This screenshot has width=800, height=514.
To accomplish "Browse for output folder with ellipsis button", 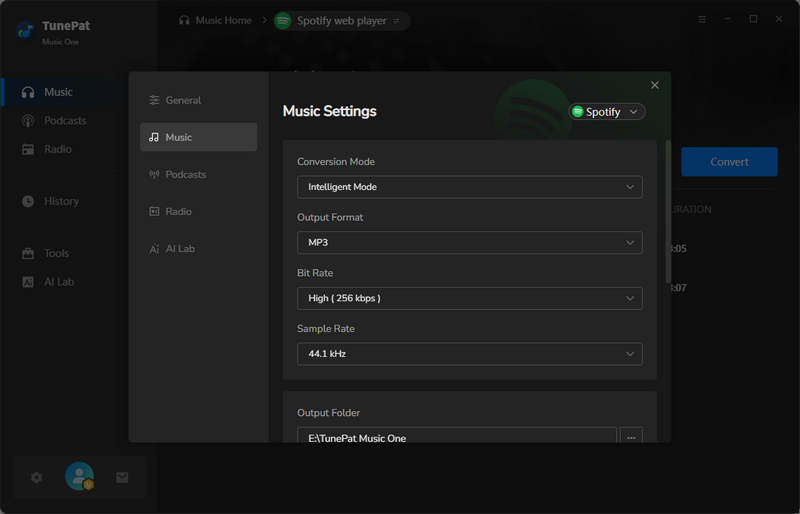I will coord(631,435).
